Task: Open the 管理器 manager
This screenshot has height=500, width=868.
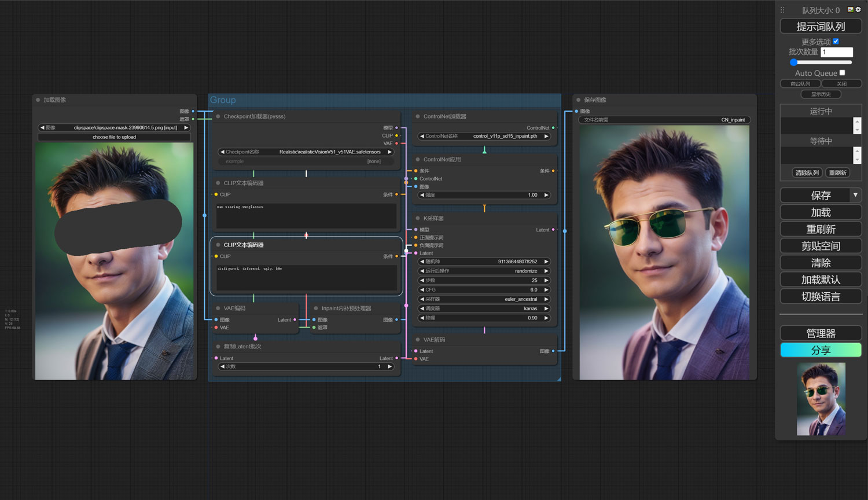Action: click(x=821, y=333)
